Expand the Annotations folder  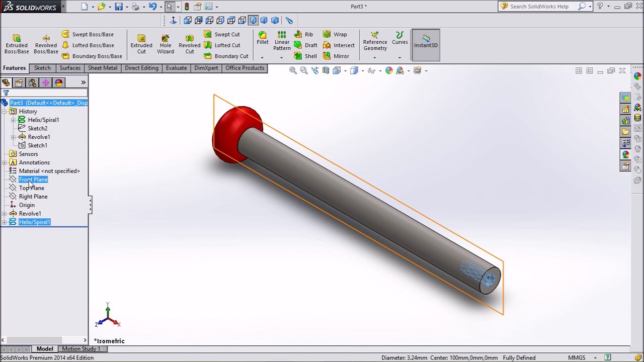[x=4, y=163]
